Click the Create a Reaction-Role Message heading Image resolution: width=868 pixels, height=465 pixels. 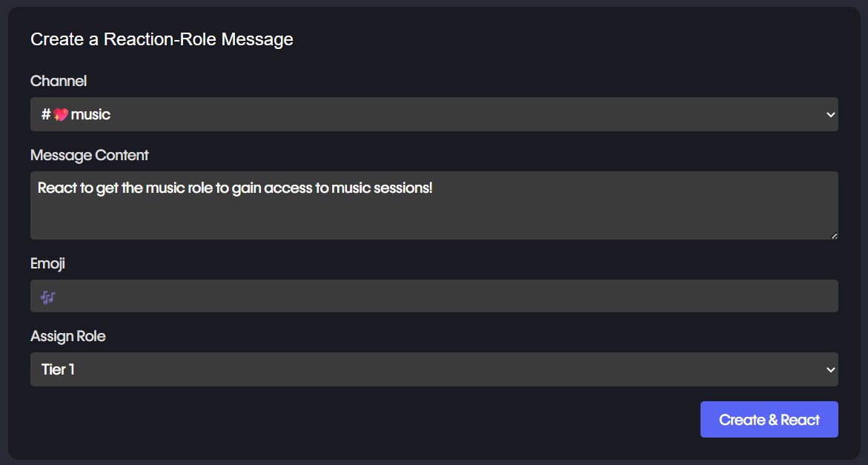pyautogui.click(x=162, y=39)
